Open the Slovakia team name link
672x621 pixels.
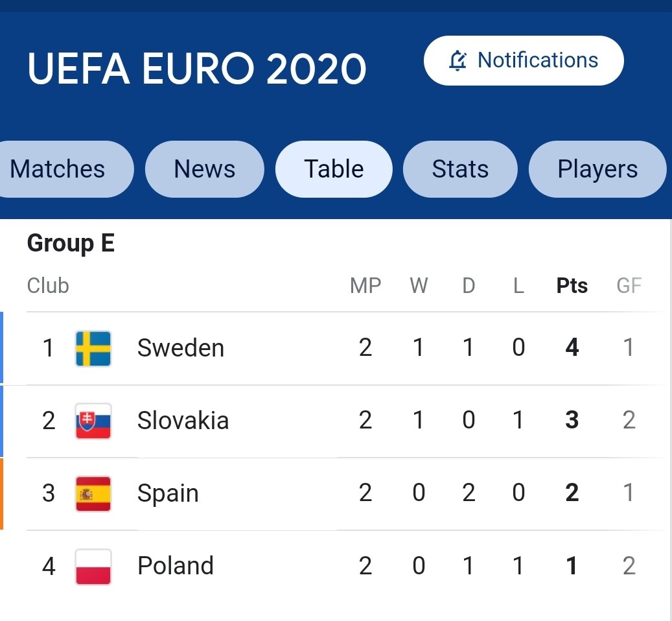pos(183,421)
